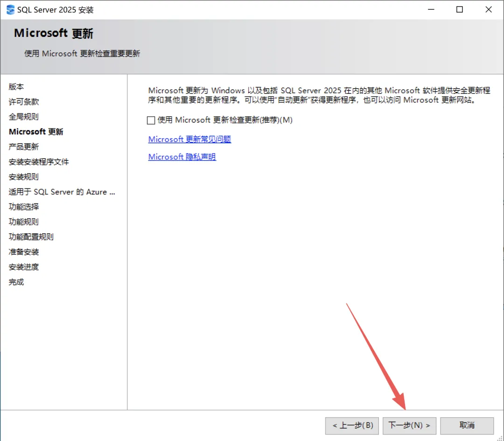
Task: Proceed with the 下一步(N) button
Action: [x=409, y=426]
